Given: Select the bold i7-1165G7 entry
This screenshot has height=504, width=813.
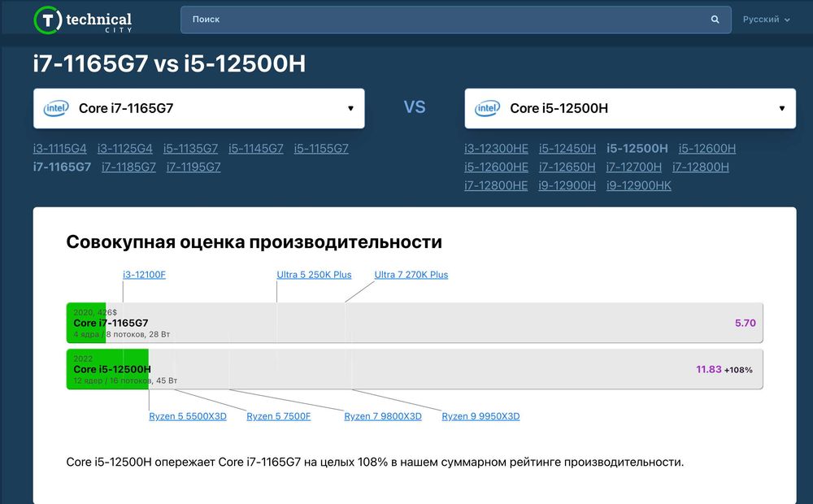Looking at the screenshot, I should click(63, 167).
